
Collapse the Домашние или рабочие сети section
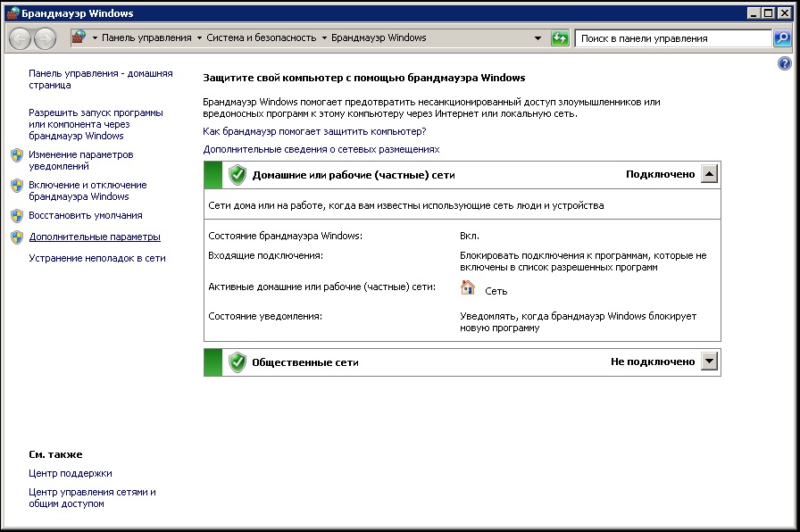click(x=709, y=174)
